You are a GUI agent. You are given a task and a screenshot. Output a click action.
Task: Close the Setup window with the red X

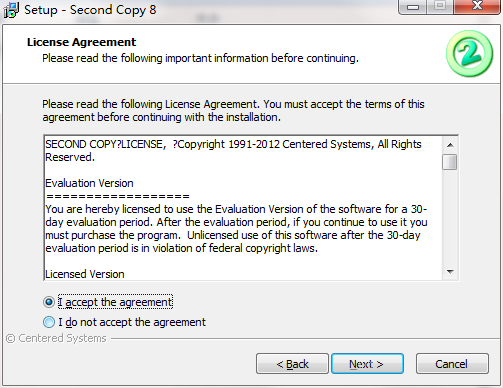pyautogui.click(x=477, y=6)
